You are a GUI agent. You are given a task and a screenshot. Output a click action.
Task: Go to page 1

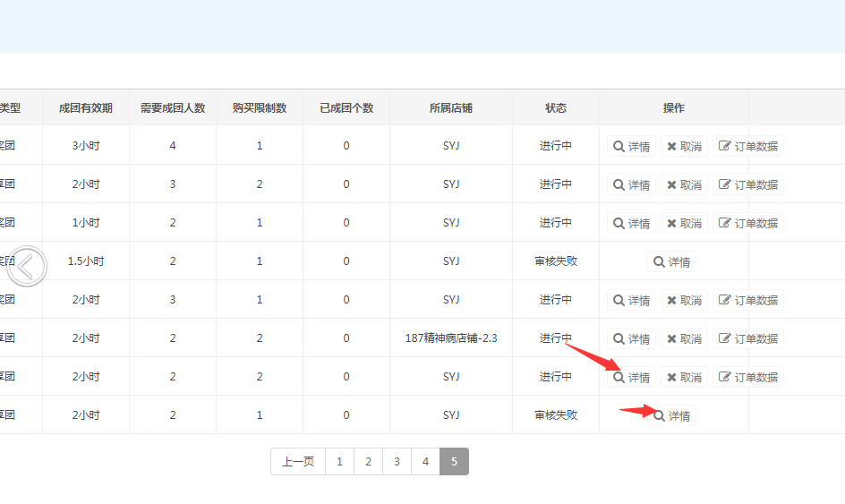click(x=339, y=462)
